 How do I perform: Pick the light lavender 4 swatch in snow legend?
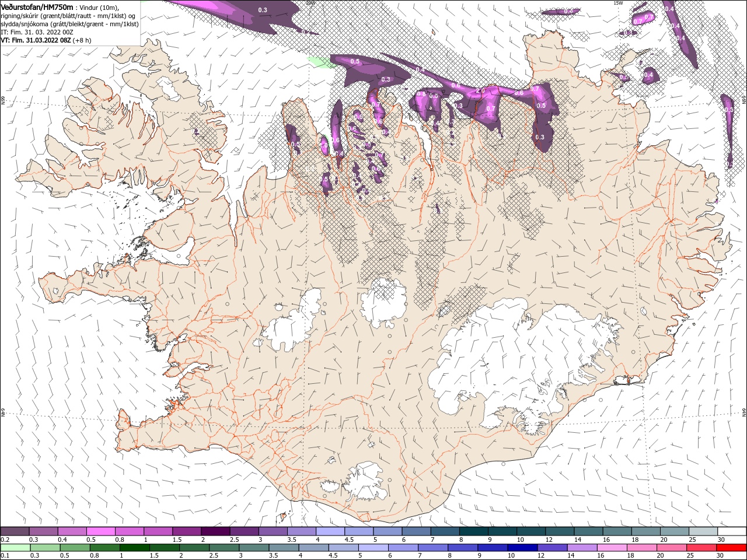(x=330, y=531)
